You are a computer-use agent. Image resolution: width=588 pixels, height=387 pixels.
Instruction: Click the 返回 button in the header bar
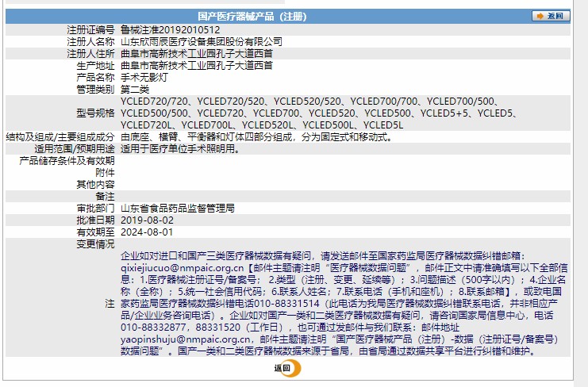click(551, 16)
